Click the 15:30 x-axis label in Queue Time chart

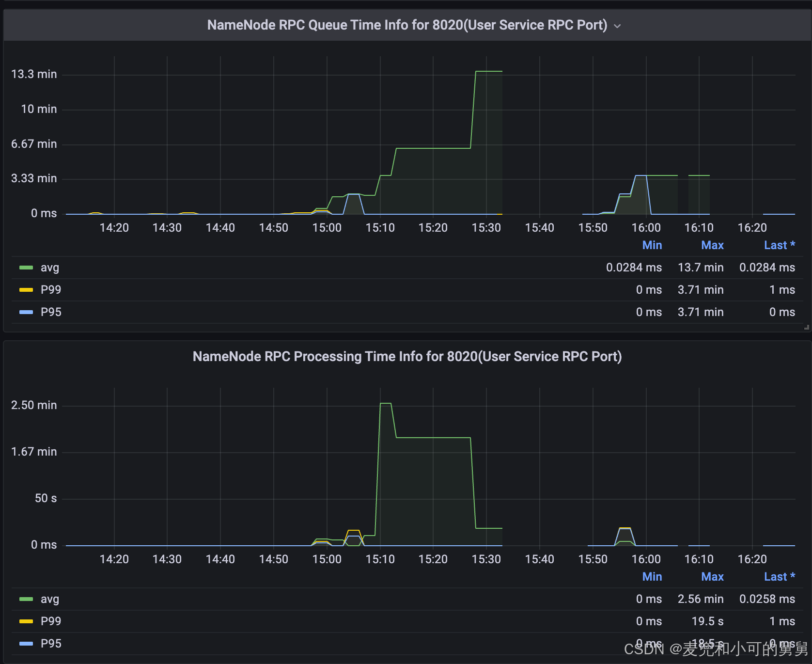[486, 228]
